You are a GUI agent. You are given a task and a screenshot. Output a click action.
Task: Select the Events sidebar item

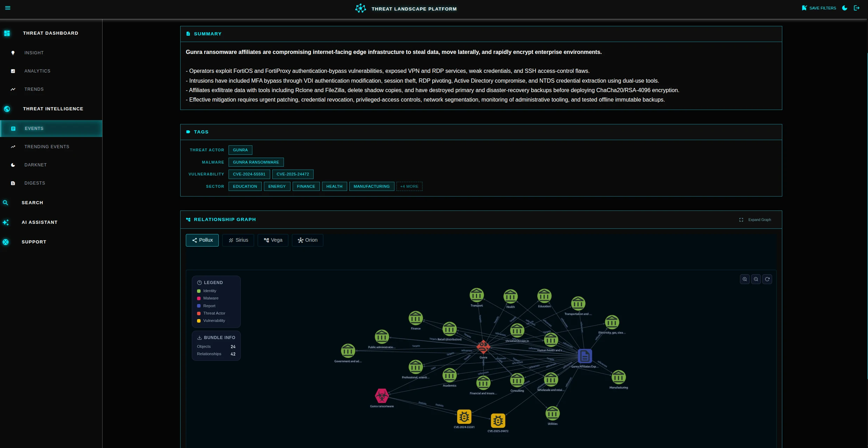[51, 129]
